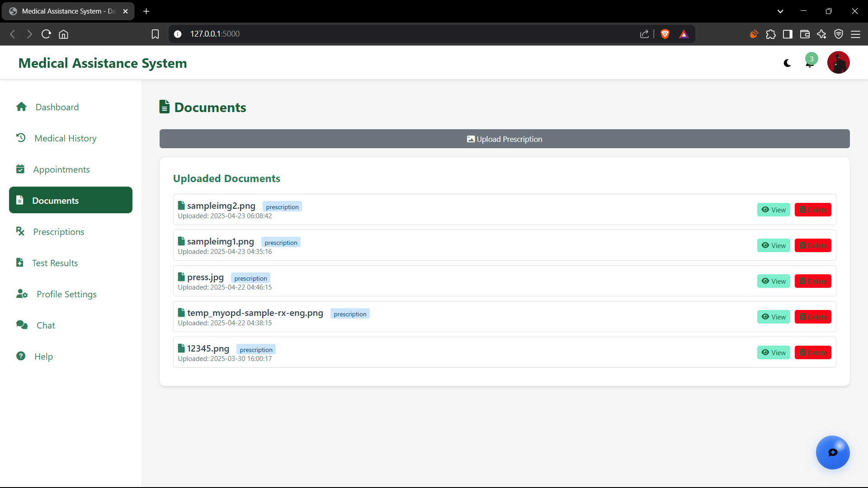View the 12345.png document
The height and width of the screenshot is (488, 868).
[x=774, y=352]
